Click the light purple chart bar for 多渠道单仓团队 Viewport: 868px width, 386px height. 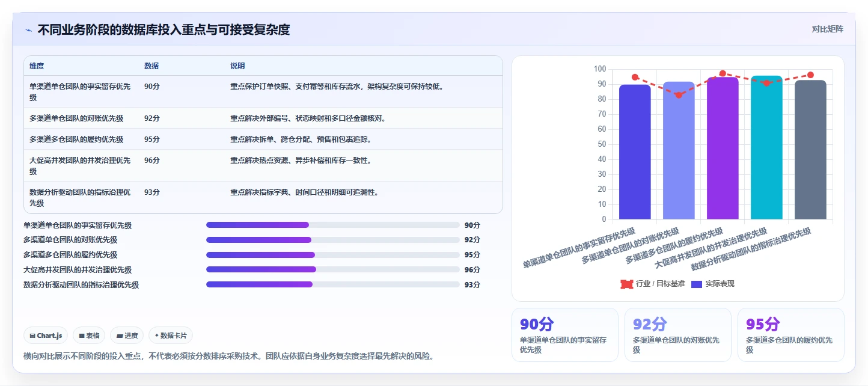(x=679, y=150)
